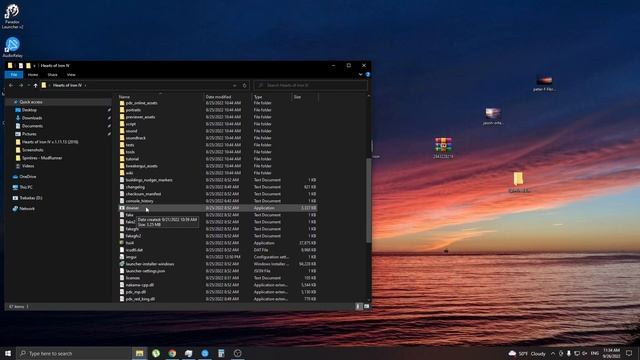Select the hoi4 application file

pos(218,243)
